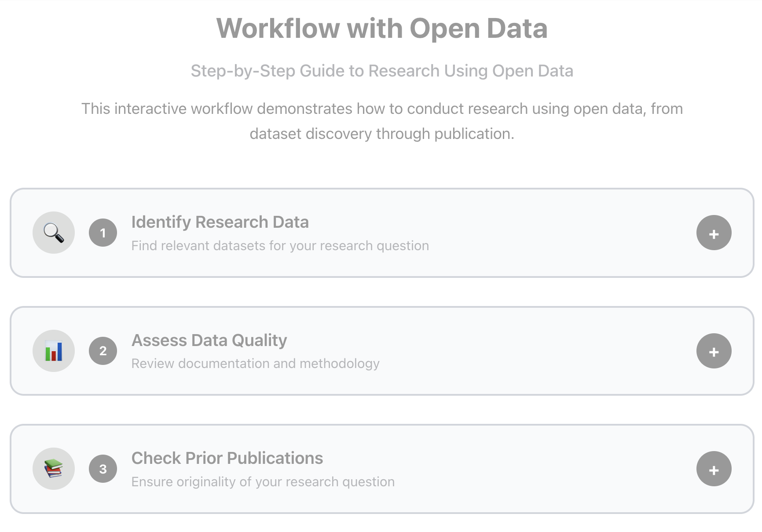Click empty space inside Assess Data Quality card

[x=528, y=352]
